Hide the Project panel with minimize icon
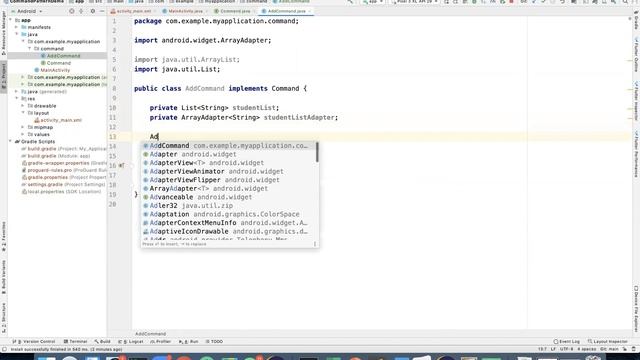The height and width of the screenshot is (360, 640). [102, 11]
